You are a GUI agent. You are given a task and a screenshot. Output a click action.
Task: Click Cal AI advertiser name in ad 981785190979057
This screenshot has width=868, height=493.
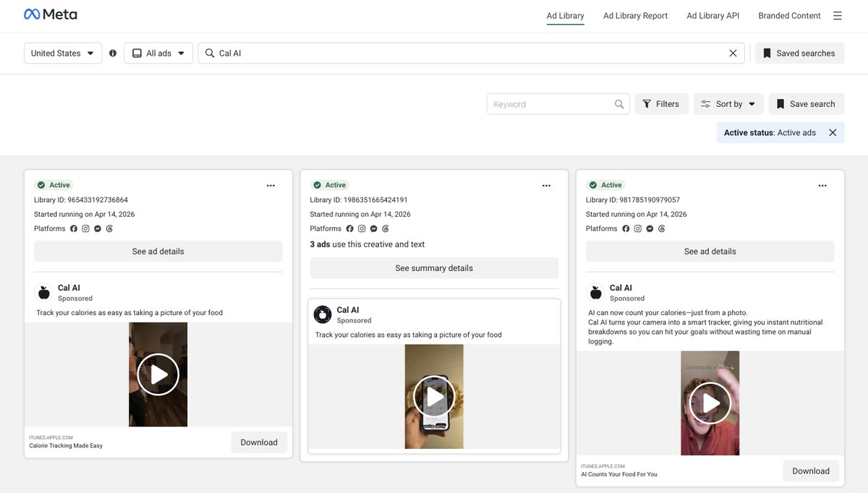621,288
